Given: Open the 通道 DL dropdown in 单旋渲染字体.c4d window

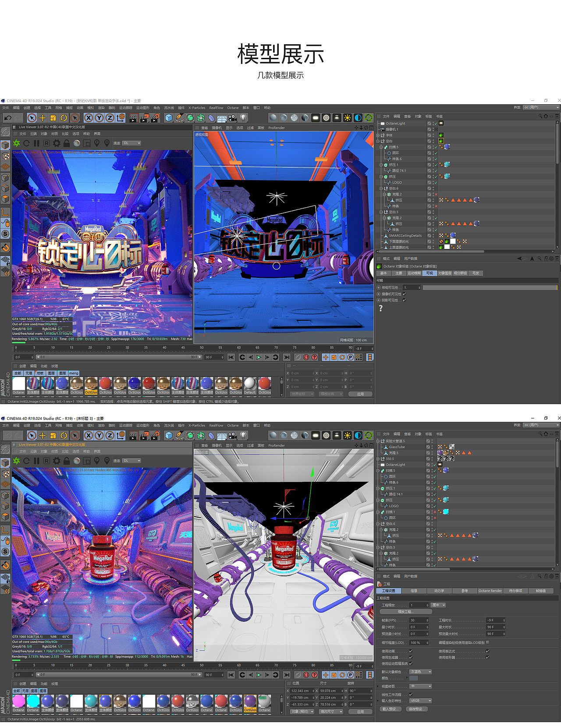Looking at the screenshot, I should pos(132,143).
